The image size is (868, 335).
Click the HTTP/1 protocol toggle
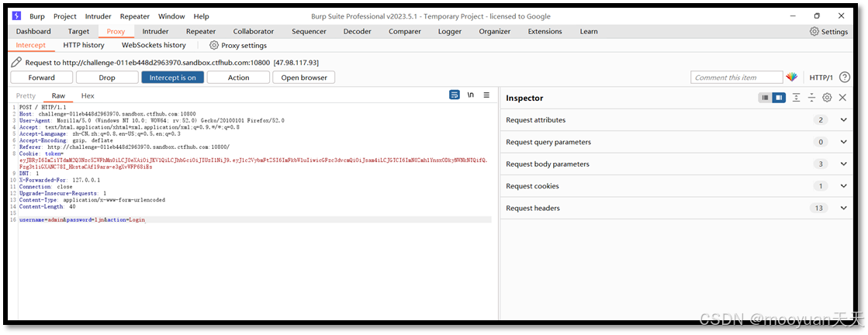coord(821,78)
